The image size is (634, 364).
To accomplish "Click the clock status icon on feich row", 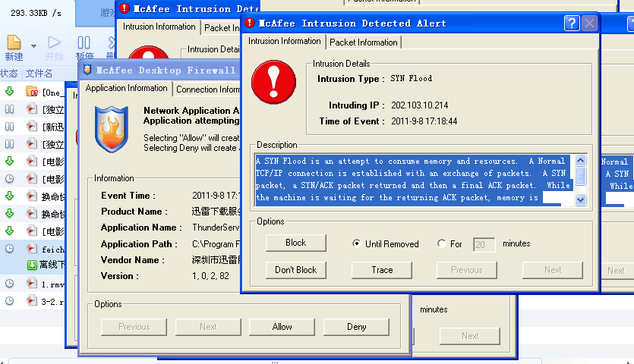I will tap(9, 249).
